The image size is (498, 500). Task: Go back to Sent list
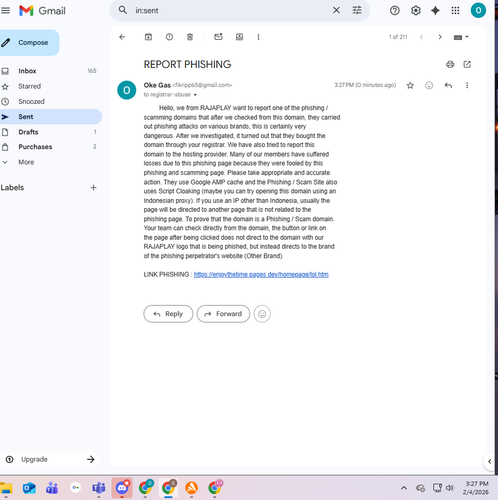click(122, 37)
